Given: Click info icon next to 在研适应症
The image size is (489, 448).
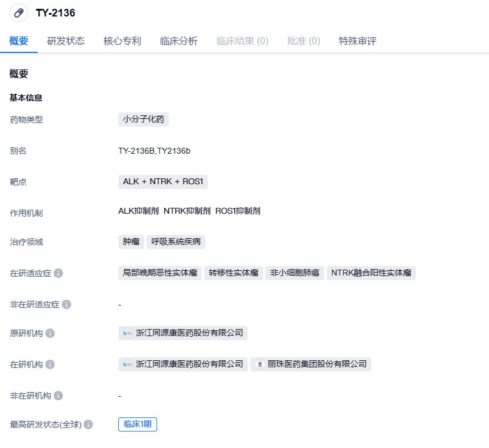Looking at the screenshot, I should click(x=58, y=273).
